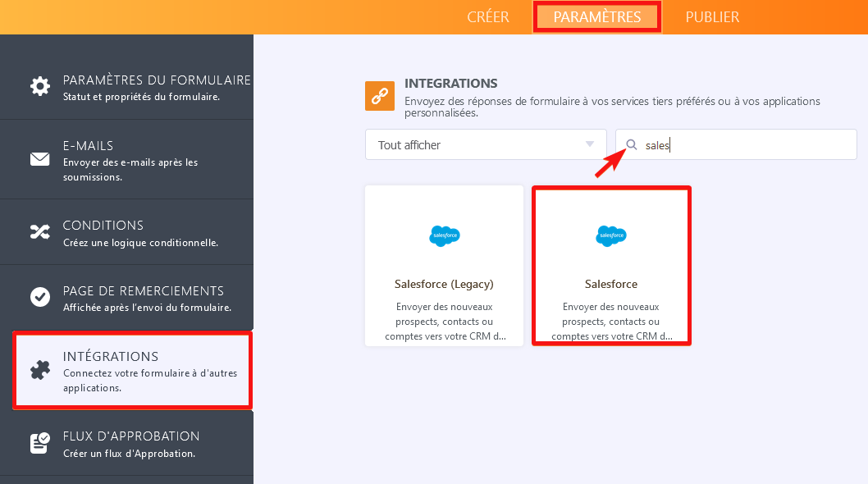
Task: Click 'Affichée après l'envoi du formulaire.' text
Action: (147, 308)
